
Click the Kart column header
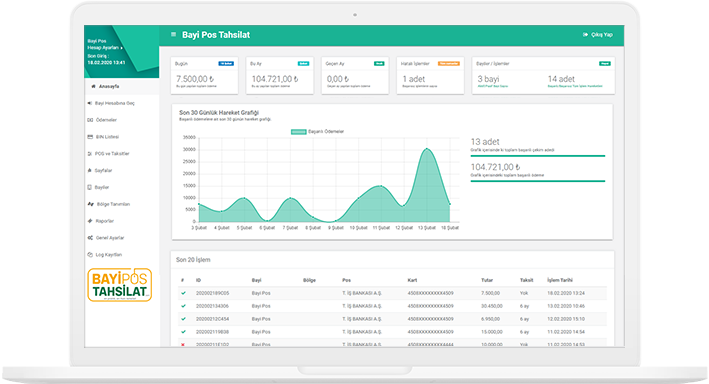pyautogui.click(x=412, y=280)
